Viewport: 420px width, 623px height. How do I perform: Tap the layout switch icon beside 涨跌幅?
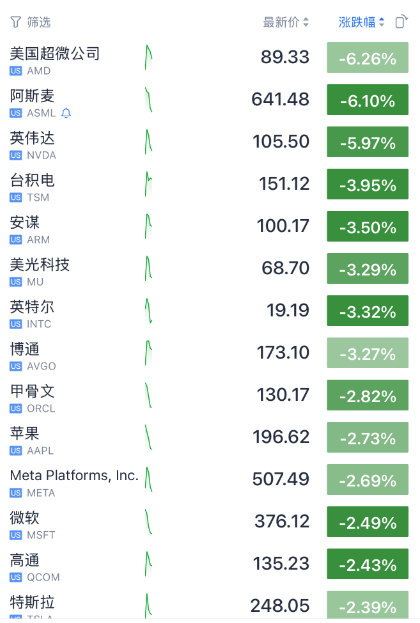(401, 21)
